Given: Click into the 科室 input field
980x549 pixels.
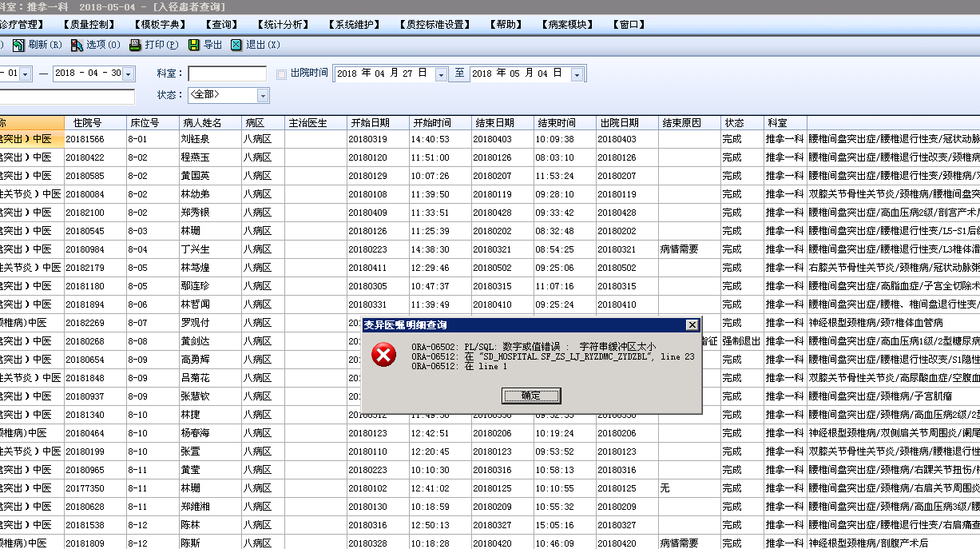Looking at the screenshot, I should click(227, 74).
